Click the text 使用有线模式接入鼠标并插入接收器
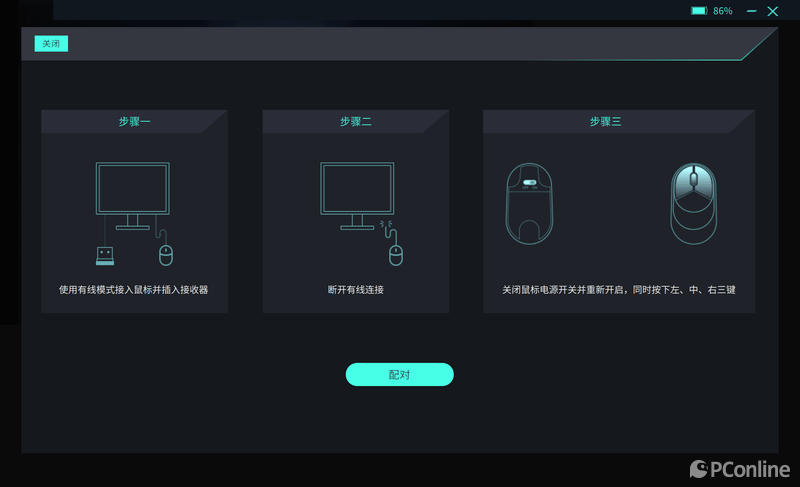 tap(134, 290)
